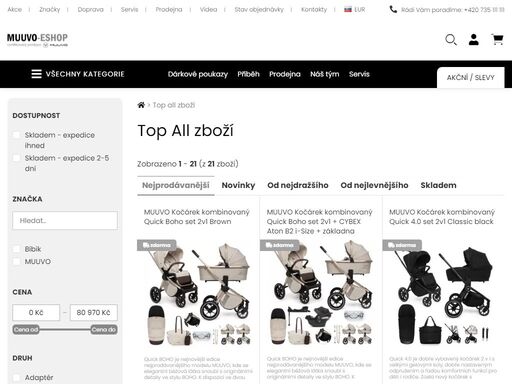This screenshot has height=384, width=512.
Task: Click free shipping badge on CYBEX Aton set
Action: click(279, 245)
